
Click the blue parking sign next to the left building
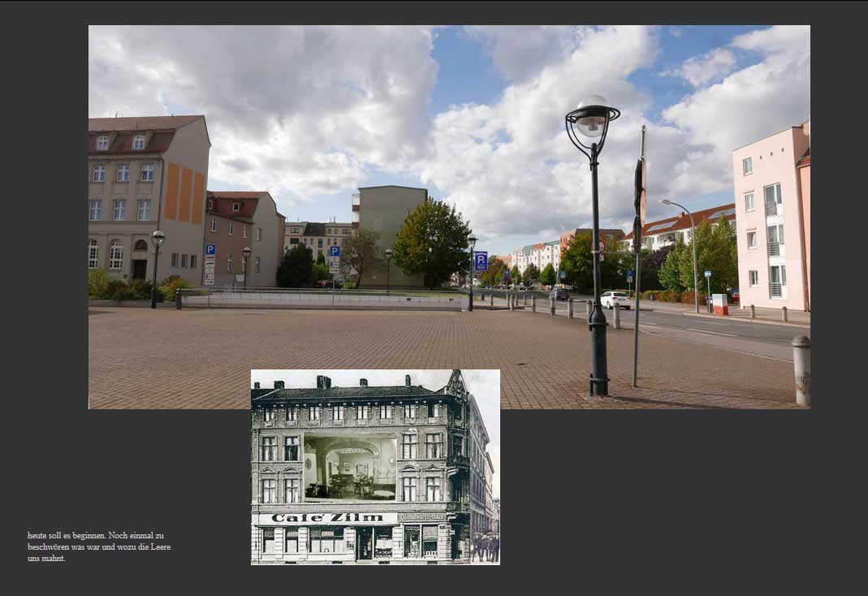click(210, 251)
